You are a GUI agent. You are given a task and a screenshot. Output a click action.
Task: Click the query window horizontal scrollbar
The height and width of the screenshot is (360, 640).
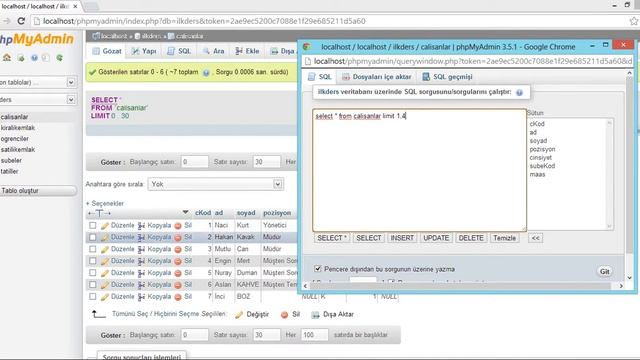(463, 286)
